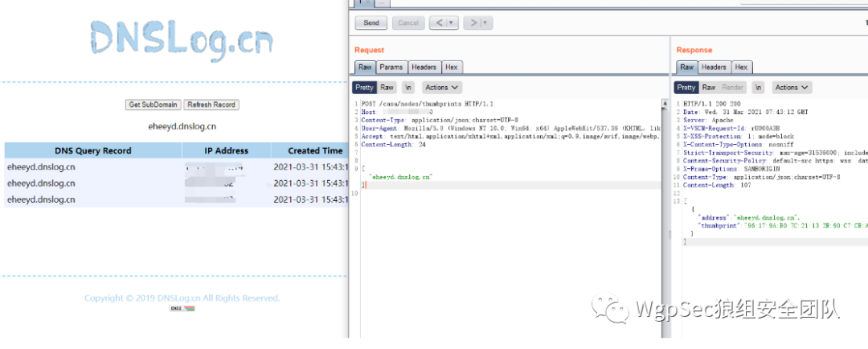Screen dimensions: 868x349
Task: Enable Pretty view in Request editor
Action: point(364,88)
